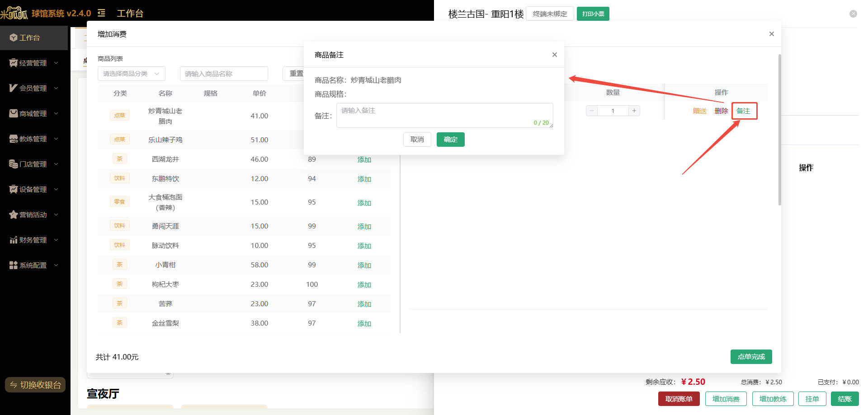Click the 删除 link

[722, 111]
